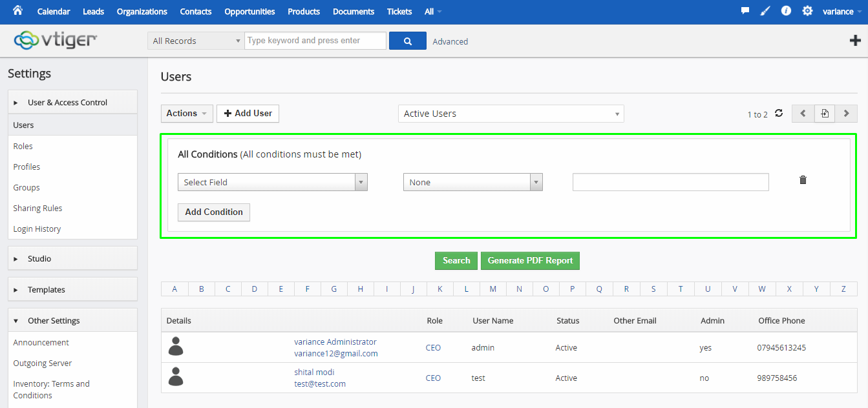The height and width of the screenshot is (408, 868).
Task: Open the Contacts module
Action: (196, 12)
